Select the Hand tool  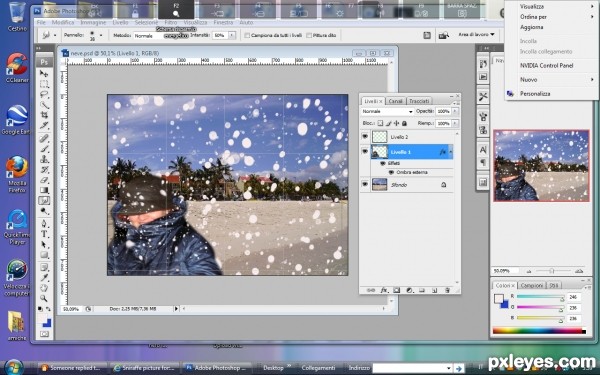(x=44, y=288)
